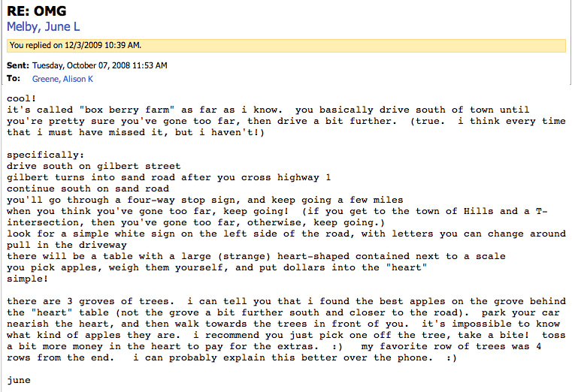Click the word 'cool!' in the message

click(22, 98)
